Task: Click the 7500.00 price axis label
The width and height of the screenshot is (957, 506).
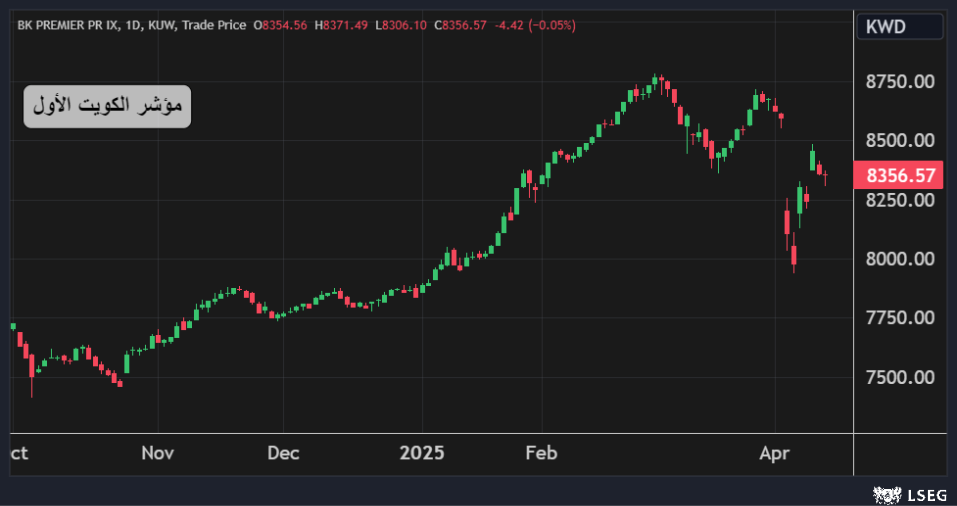Action: (900, 377)
